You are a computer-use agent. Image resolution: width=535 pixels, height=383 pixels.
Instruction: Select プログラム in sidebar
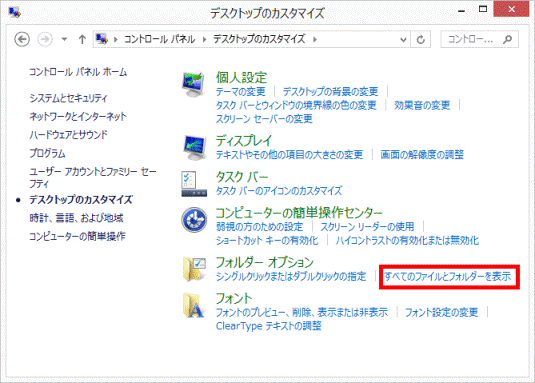point(47,153)
